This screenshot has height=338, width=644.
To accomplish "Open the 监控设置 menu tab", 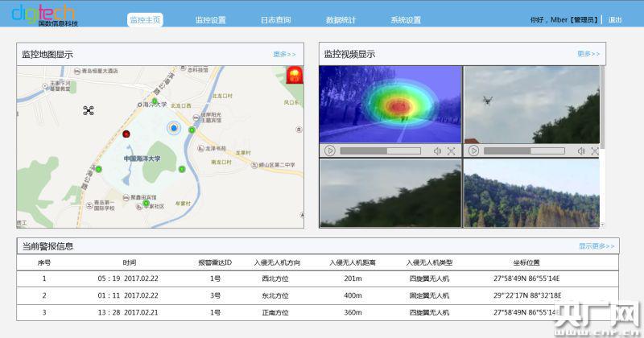I will (x=211, y=20).
